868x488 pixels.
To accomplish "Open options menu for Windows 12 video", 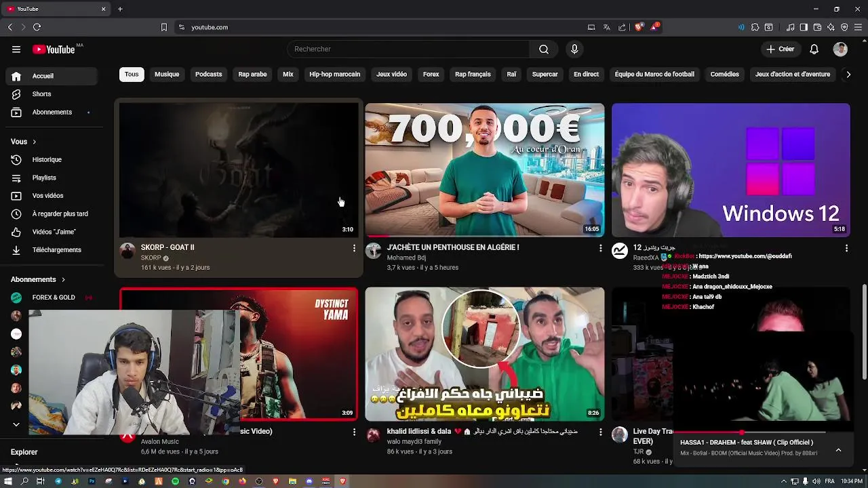I will pos(846,249).
